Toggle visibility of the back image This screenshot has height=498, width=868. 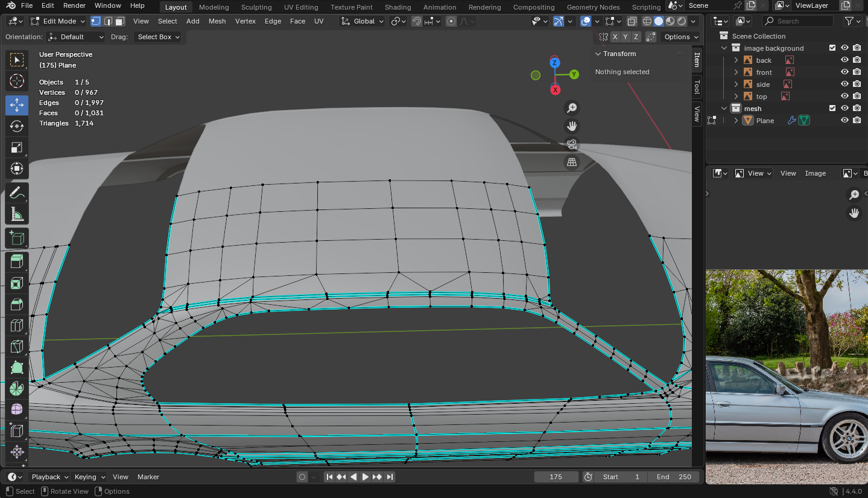point(844,60)
